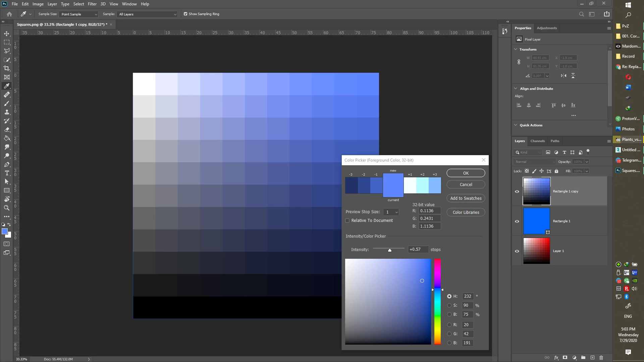
Task: Select the Zoom tool
Action: pos(7,208)
